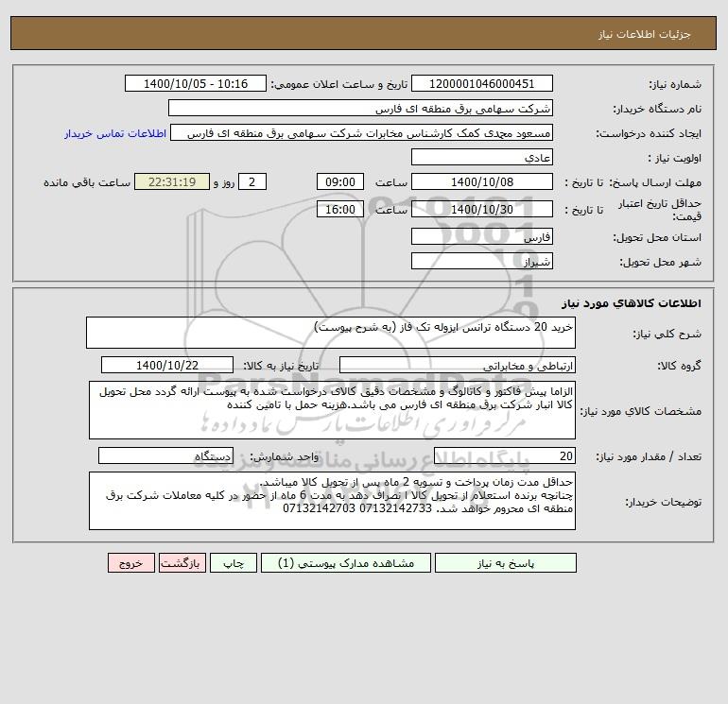This screenshot has width=728, height=704.
Task: Click the announcement date field 1400/10/05 - 10:16
Action: pos(196,83)
